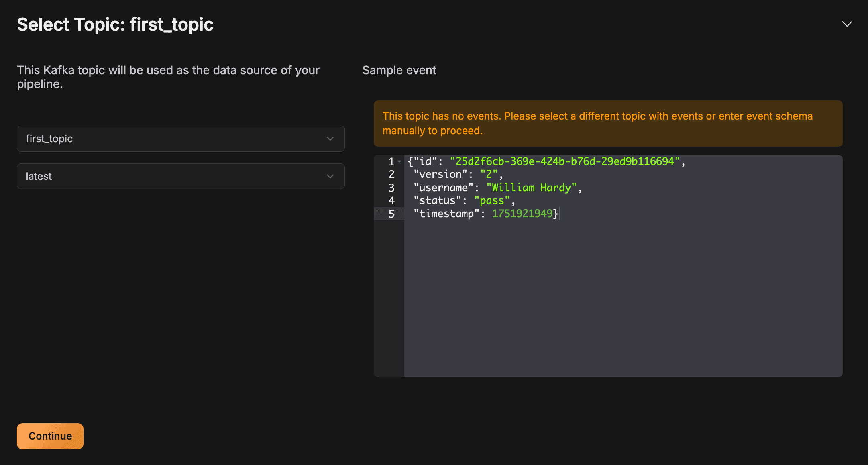This screenshot has width=868, height=465.
Task: Open the latest offset dropdown
Action: pyautogui.click(x=181, y=176)
